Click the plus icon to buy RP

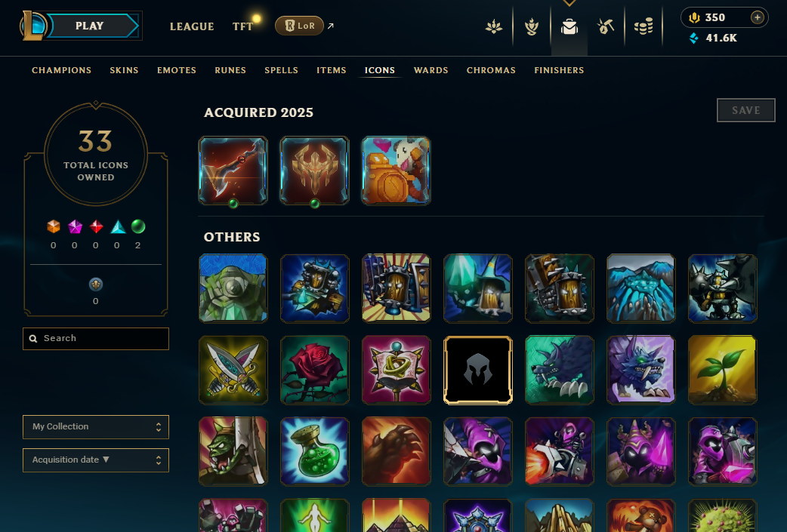pyautogui.click(x=757, y=17)
